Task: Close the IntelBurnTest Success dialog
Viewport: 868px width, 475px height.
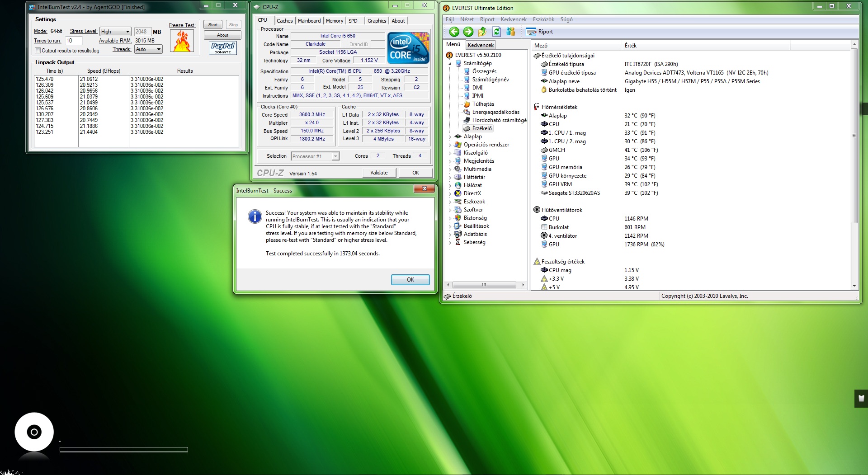Action: 424,188
